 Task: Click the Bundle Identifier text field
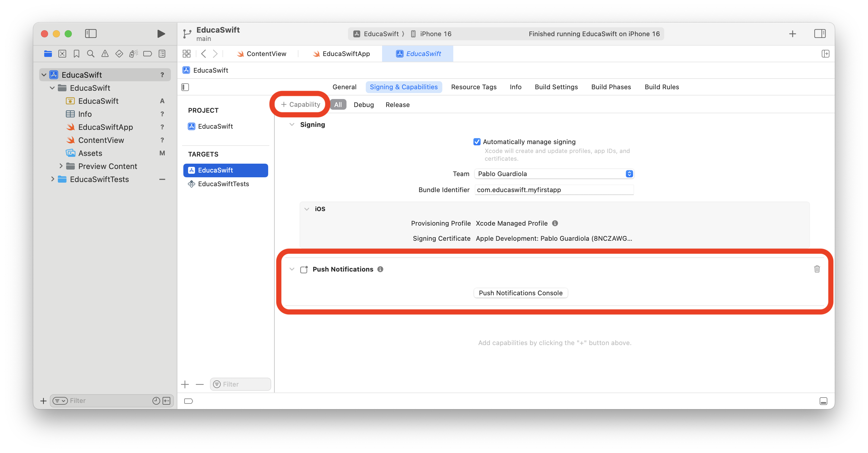point(554,190)
